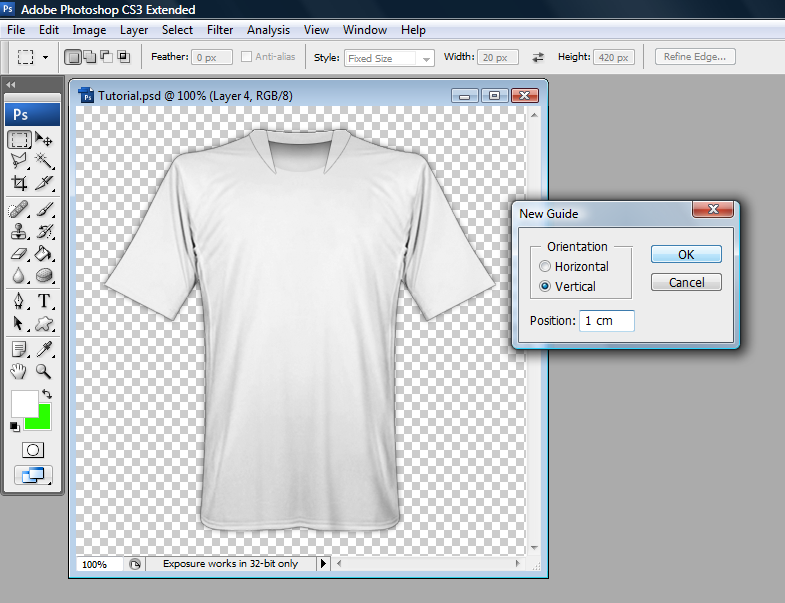Click the Refine Edge button
The image size is (785, 603).
(695, 57)
